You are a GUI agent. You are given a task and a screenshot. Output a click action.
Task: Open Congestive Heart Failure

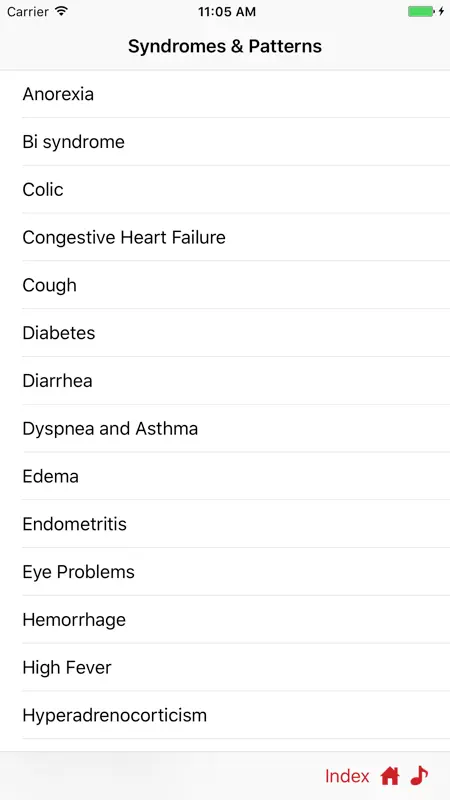pyautogui.click(x=225, y=237)
